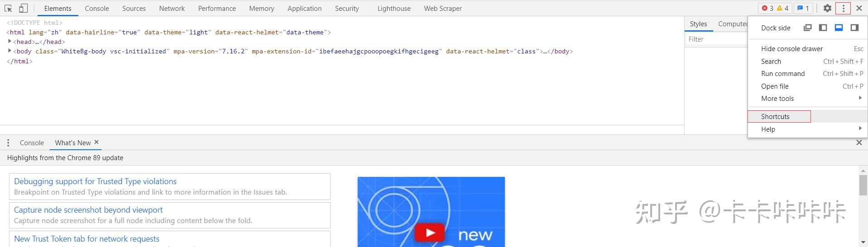
Task: Open DevTools settings gear icon
Action: [827, 8]
